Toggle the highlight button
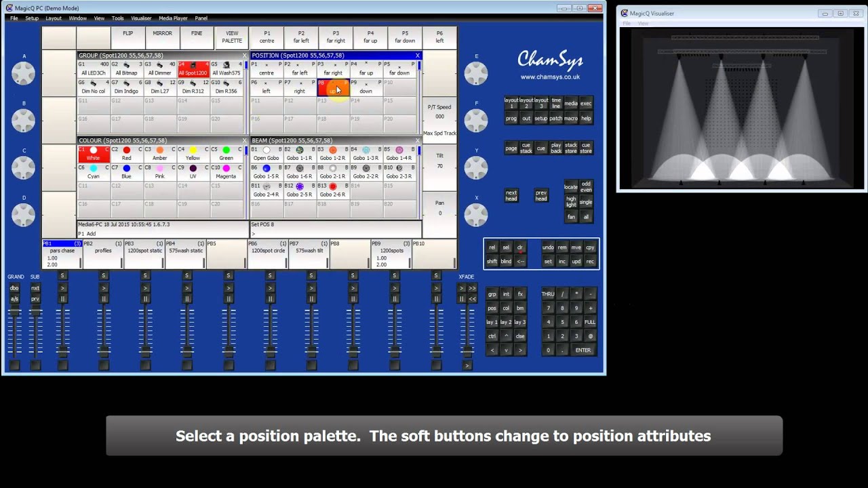This screenshot has height=488, width=868. [571, 202]
